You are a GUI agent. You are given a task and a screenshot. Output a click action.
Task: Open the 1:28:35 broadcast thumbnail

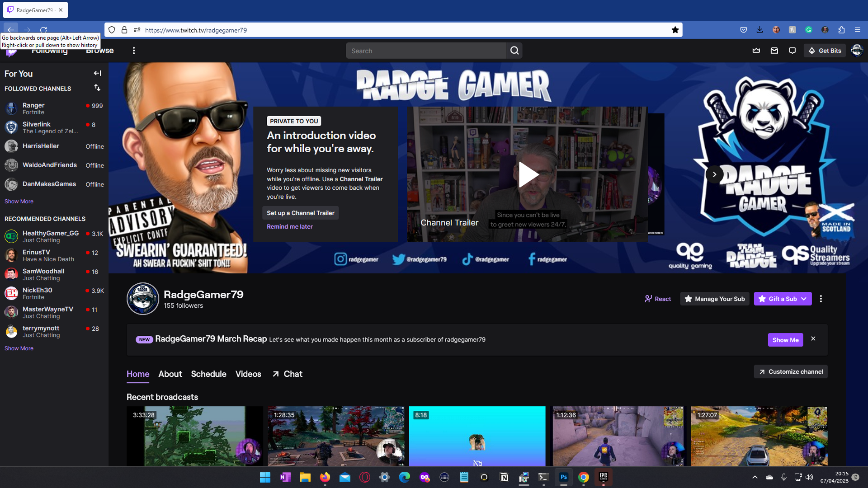(336, 436)
